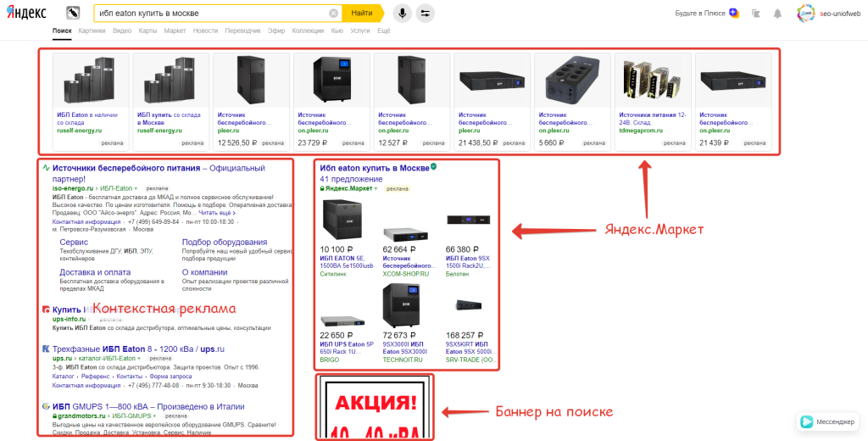Switch to Картинки tab
This screenshot has height=441, width=868.
pyautogui.click(x=92, y=31)
